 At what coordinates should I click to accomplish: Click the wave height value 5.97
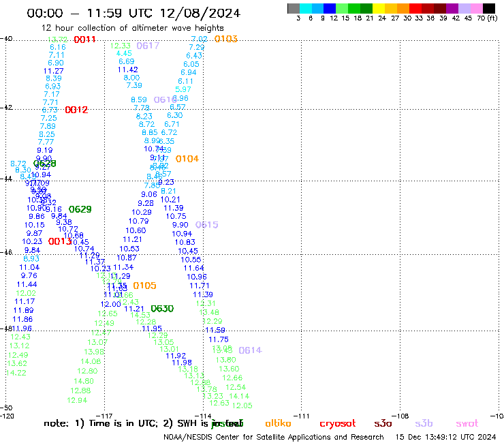[183, 89]
